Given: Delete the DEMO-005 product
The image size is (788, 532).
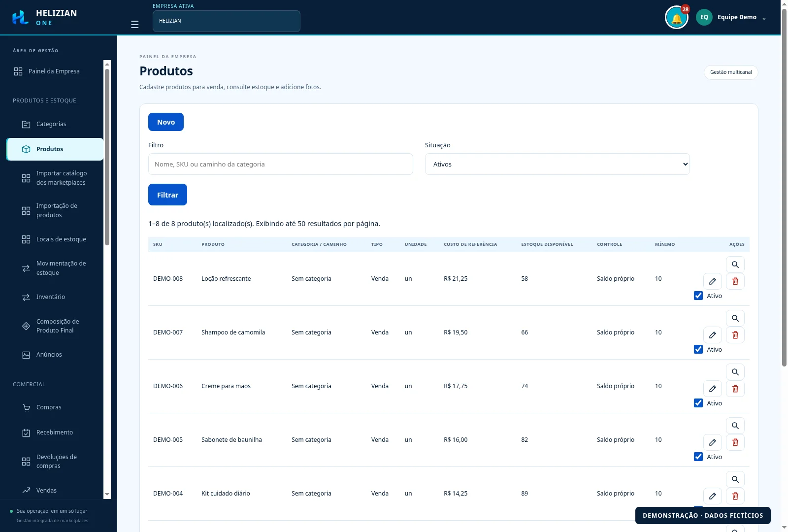Looking at the screenshot, I should (x=735, y=442).
